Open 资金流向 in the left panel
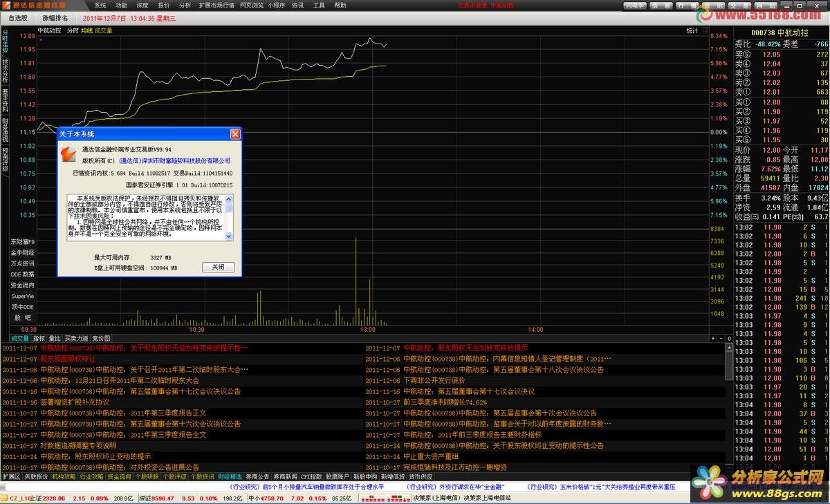 point(23,285)
